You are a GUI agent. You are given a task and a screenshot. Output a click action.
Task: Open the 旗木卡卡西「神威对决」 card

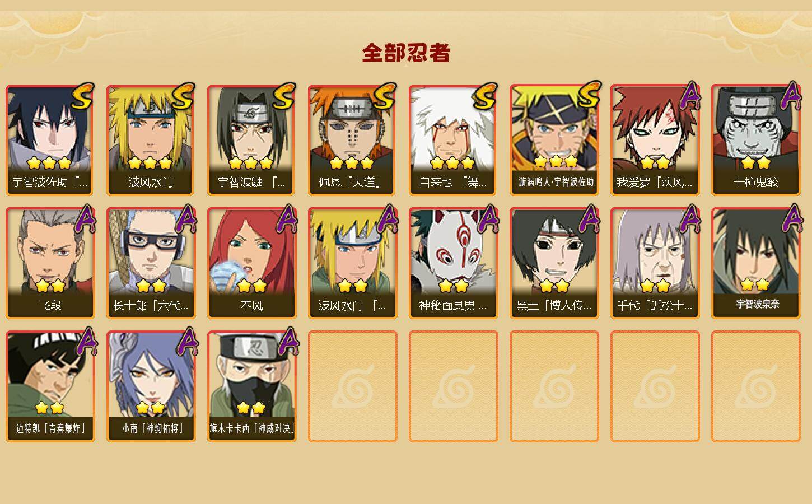(251, 386)
